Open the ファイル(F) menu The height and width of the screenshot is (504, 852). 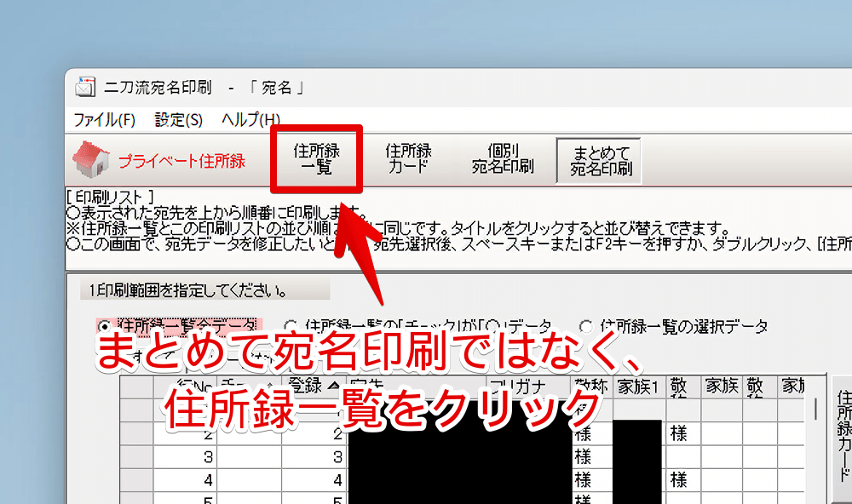point(104,120)
